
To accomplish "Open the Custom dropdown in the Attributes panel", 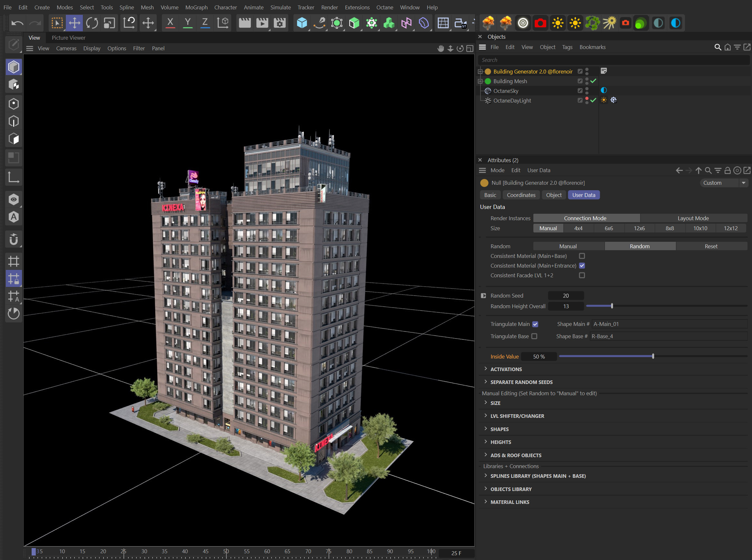I will (724, 183).
